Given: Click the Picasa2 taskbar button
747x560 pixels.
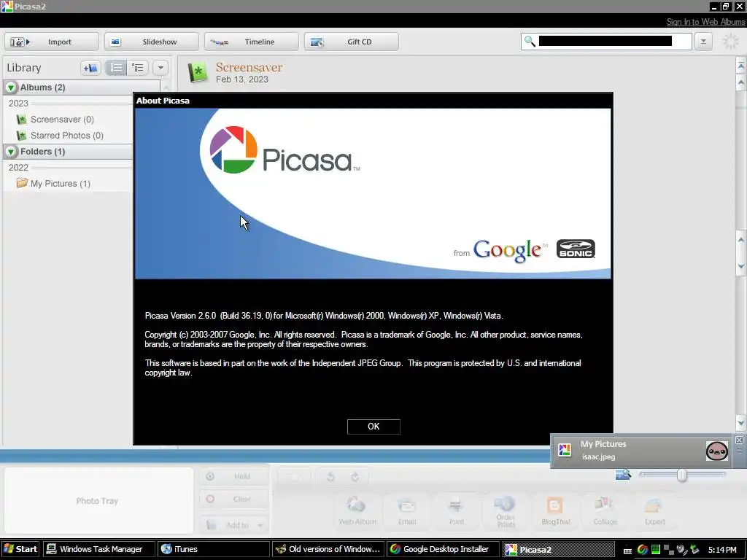Looking at the screenshot, I should click(557, 549).
